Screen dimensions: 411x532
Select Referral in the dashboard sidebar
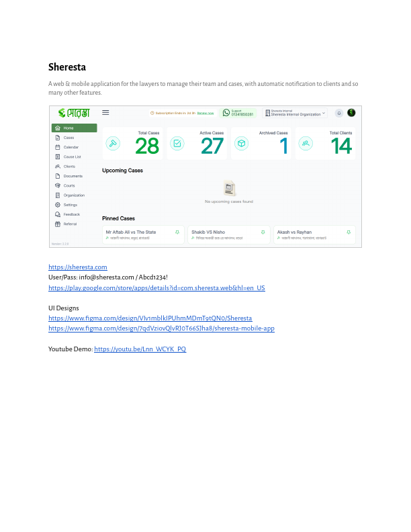point(75,224)
